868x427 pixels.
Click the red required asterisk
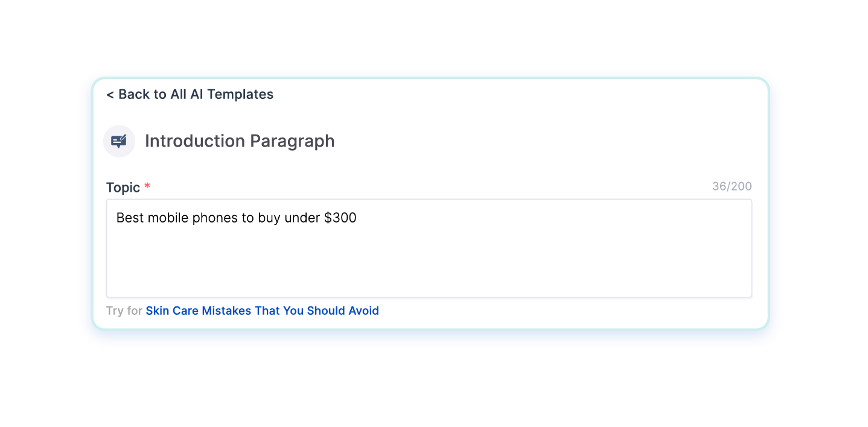pyautogui.click(x=147, y=187)
